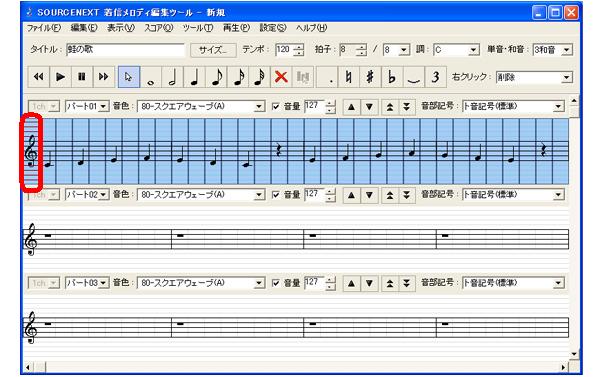Select the whole note tool
This screenshot has width=600, height=377.
(150, 77)
